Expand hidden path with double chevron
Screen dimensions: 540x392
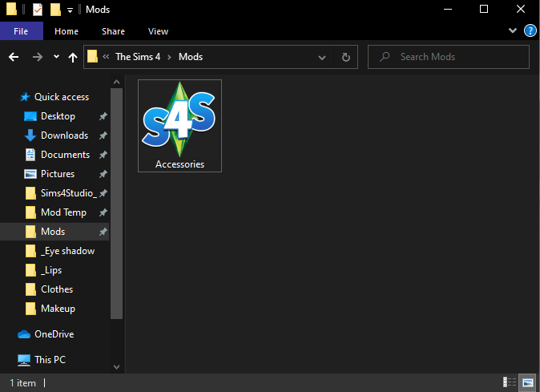106,56
